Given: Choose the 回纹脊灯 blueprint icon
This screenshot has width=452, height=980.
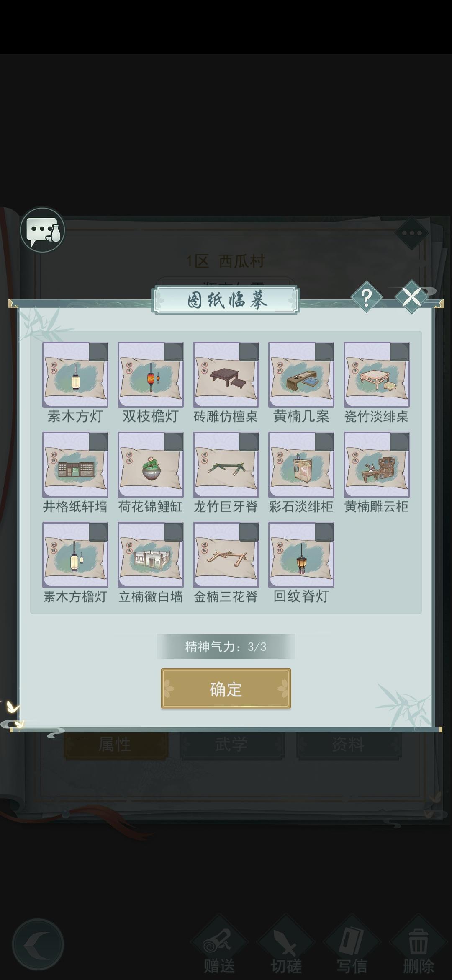Looking at the screenshot, I should click(301, 555).
